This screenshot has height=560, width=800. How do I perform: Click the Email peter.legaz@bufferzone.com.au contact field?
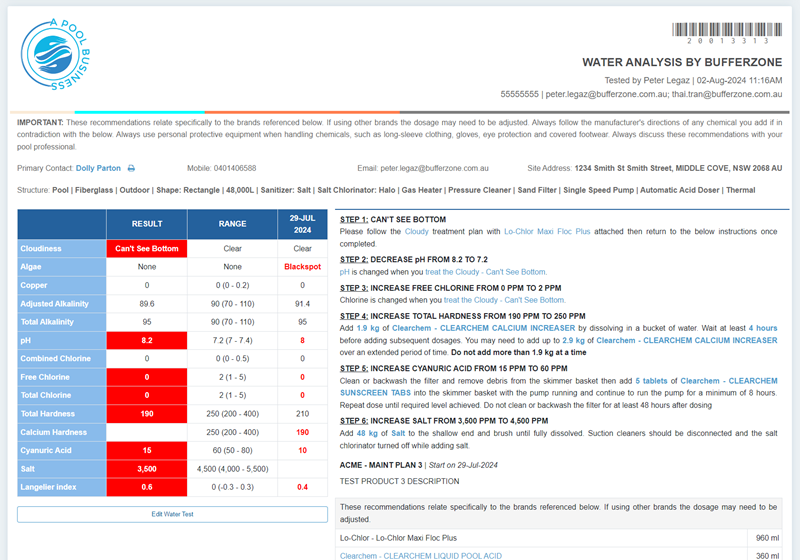coord(423,168)
